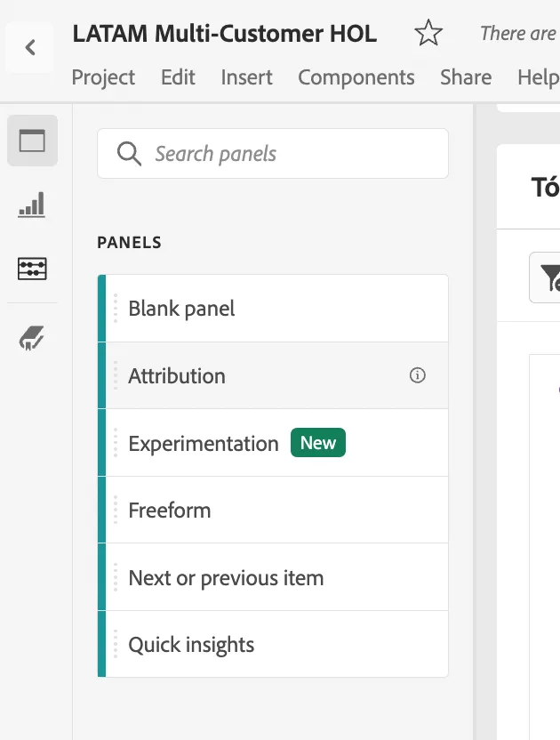Click the Attribution info icon
This screenshot has width=560, height=740.
tap(417, 375)
